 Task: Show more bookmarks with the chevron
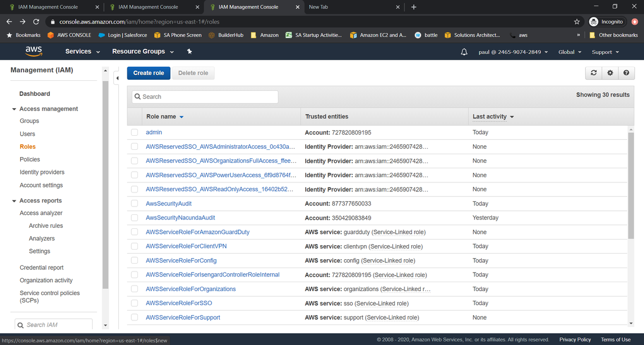(578, 35)
